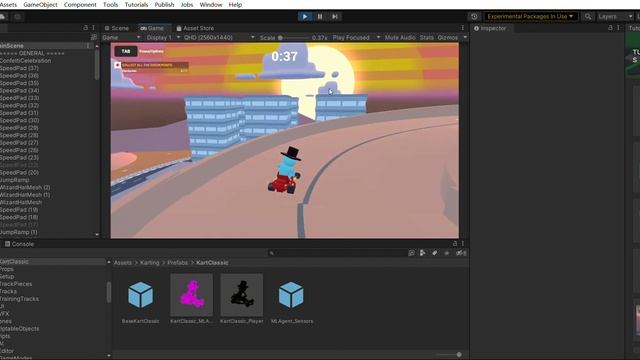Open the Window menu
Image resolution: width=640 pixels, height=360 pixels.
(211, 4)
